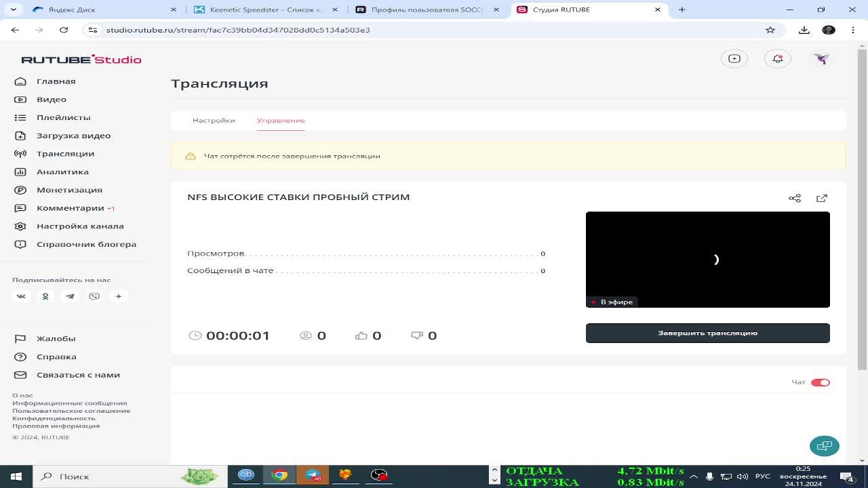
Task: Open qBittorrent from the taskbar
Action: [246, 475]
